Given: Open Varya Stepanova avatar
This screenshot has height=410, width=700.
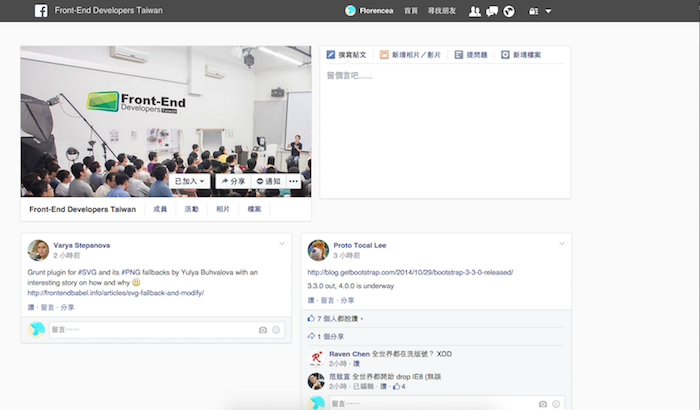Looking at the screenshot, I should pyautogui.click(x=38, y=250).
